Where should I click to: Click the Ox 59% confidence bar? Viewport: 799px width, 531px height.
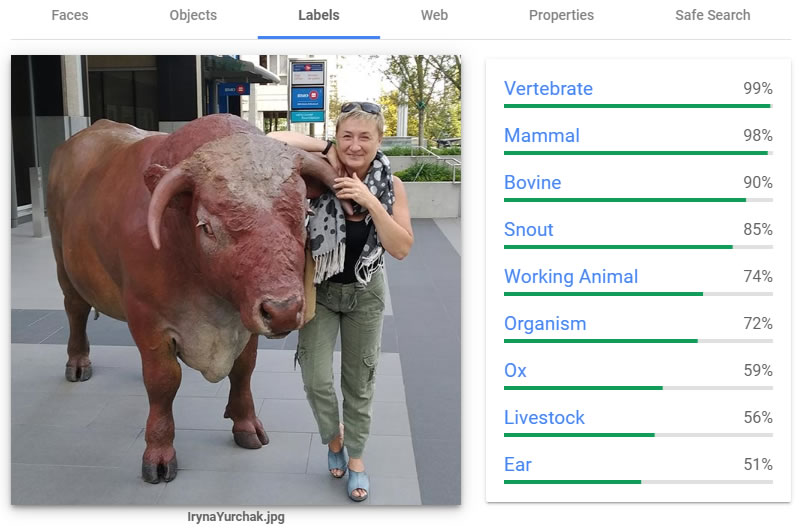point(638,388)
